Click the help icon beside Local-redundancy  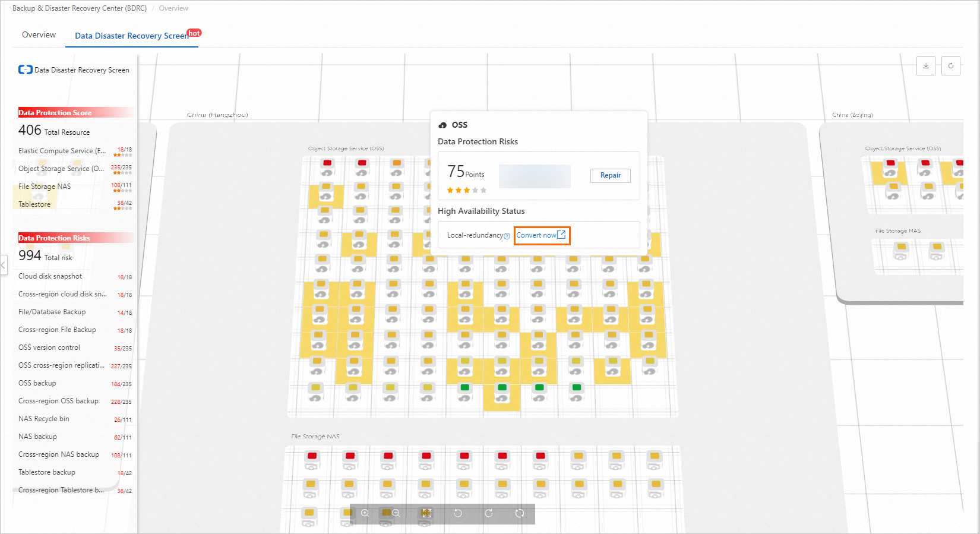click(507, 236)
